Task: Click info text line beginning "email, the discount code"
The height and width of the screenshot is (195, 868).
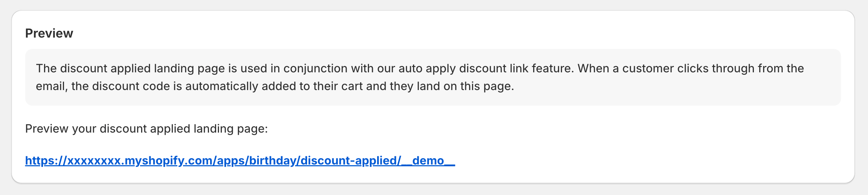Action: pyautogui.click(x=275, y=86)
